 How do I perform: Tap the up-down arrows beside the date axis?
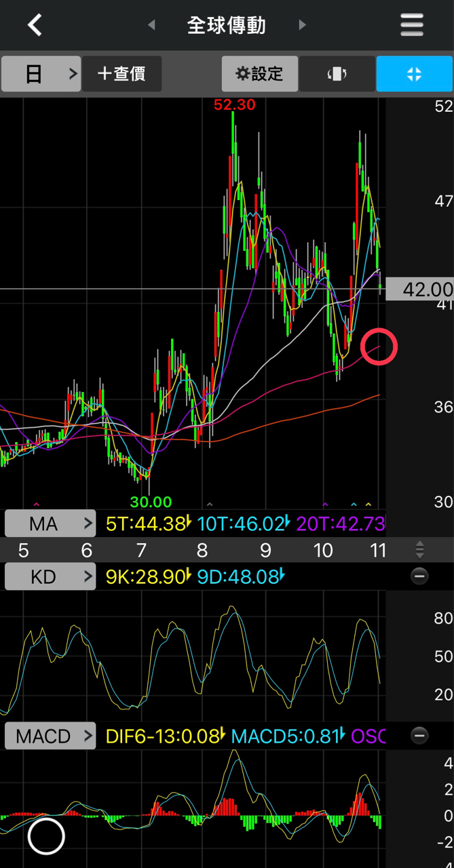(419, 549)
